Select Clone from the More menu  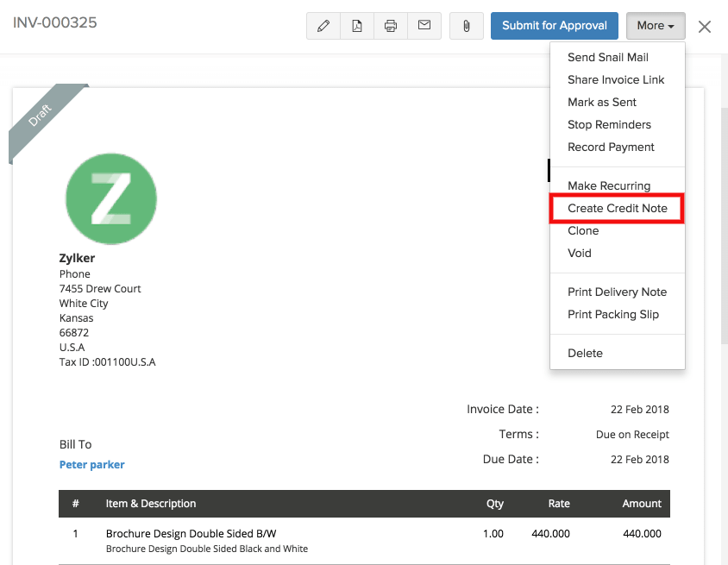[583, 231]
